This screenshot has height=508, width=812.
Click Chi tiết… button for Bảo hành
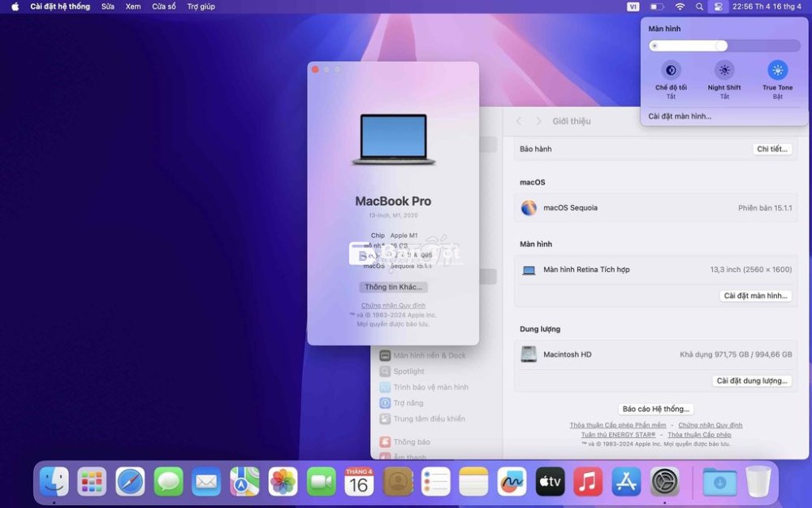(x=772, y=149)
